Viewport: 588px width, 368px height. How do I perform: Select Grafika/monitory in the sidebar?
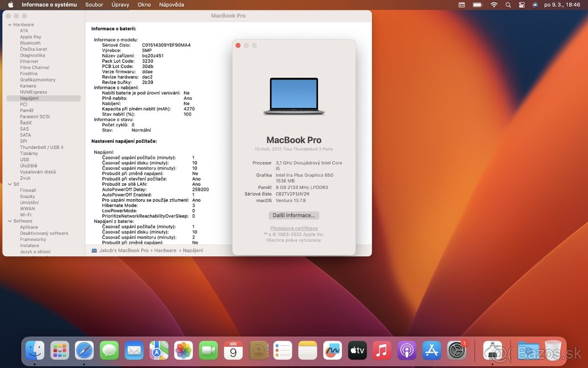(37, 79)
